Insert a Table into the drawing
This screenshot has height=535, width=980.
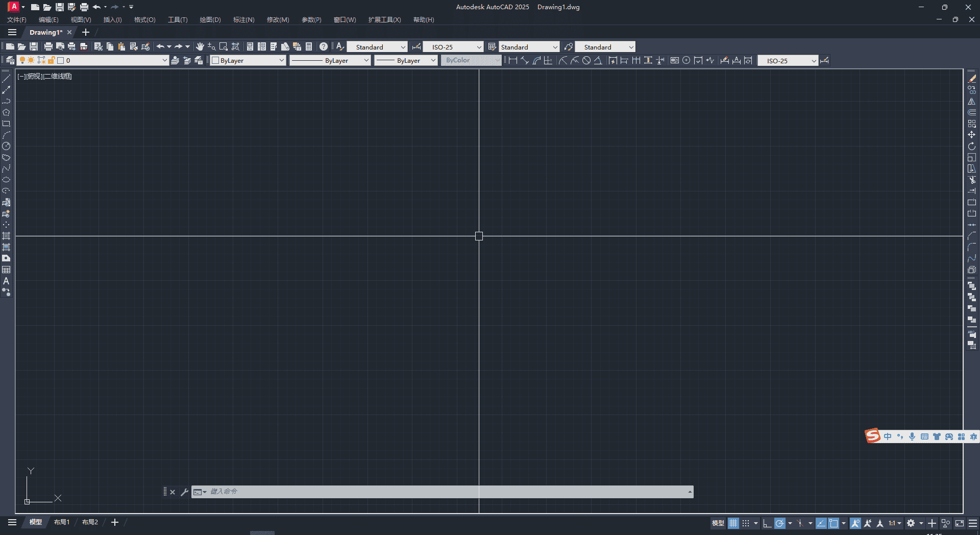(x=7, y=269)
